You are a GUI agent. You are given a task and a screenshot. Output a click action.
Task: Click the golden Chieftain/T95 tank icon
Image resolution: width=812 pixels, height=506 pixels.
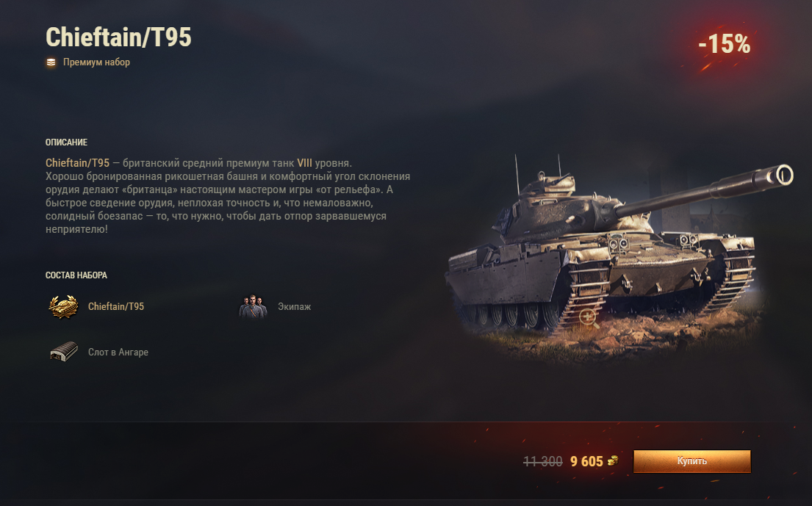[64, 306]
